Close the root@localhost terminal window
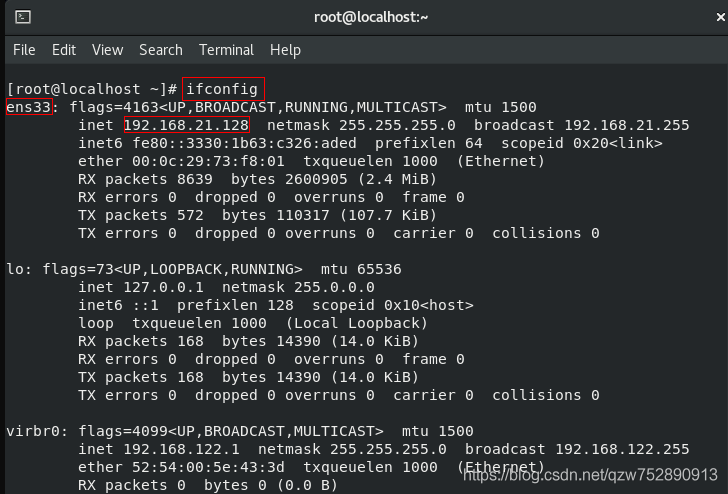Image resolution: width=728 pixels, height=494 pixels. point(721,17)
